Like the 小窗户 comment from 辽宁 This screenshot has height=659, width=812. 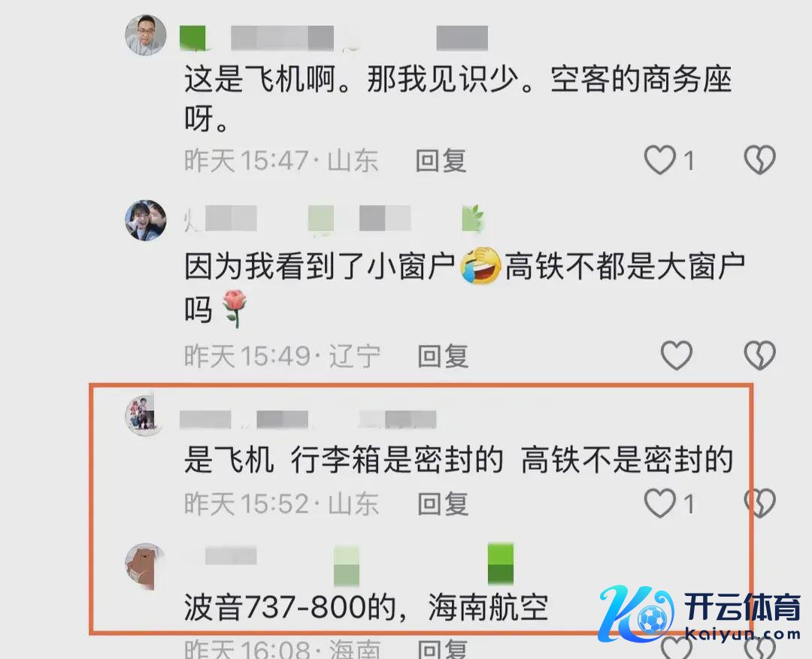pyautogui.click(x=677, y=355)
